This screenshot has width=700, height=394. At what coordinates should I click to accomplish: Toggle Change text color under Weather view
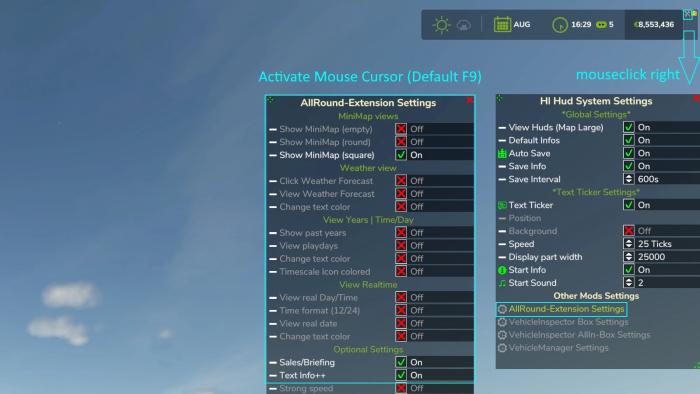pos(401,207)
